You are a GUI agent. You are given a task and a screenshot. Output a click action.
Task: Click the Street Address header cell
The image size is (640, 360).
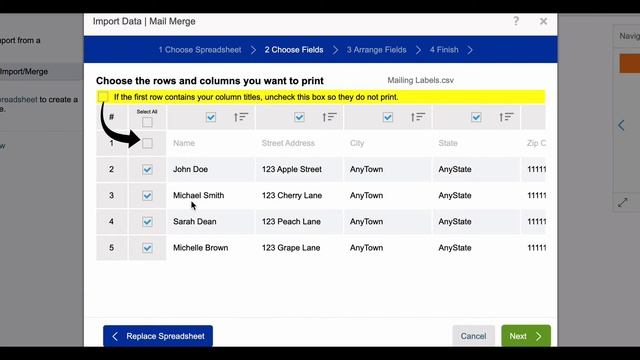299,143
